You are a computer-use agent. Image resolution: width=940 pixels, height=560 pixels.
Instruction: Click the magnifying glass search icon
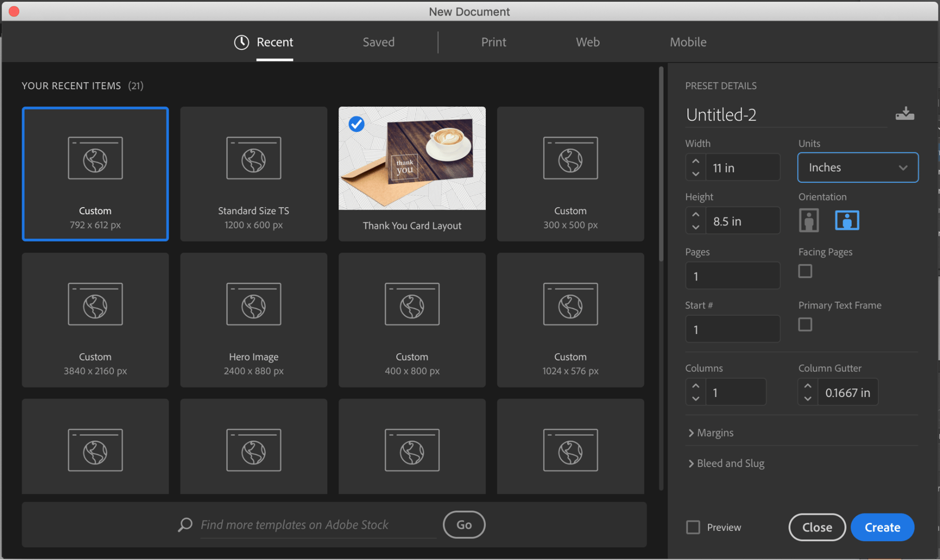click(185, 525)
